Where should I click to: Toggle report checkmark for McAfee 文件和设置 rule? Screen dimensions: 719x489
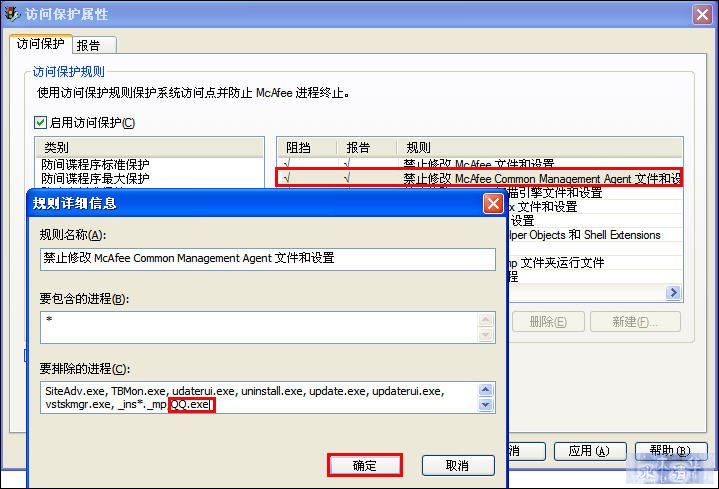coord(347,163)
